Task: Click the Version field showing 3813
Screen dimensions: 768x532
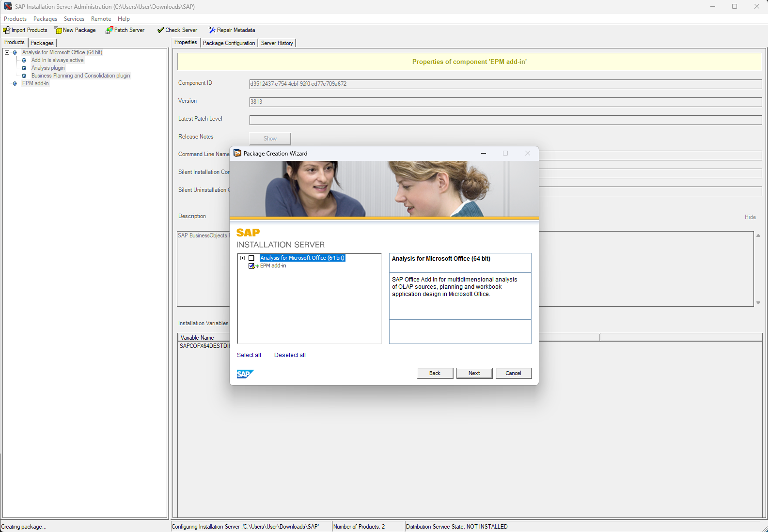Action: [505, 102]
